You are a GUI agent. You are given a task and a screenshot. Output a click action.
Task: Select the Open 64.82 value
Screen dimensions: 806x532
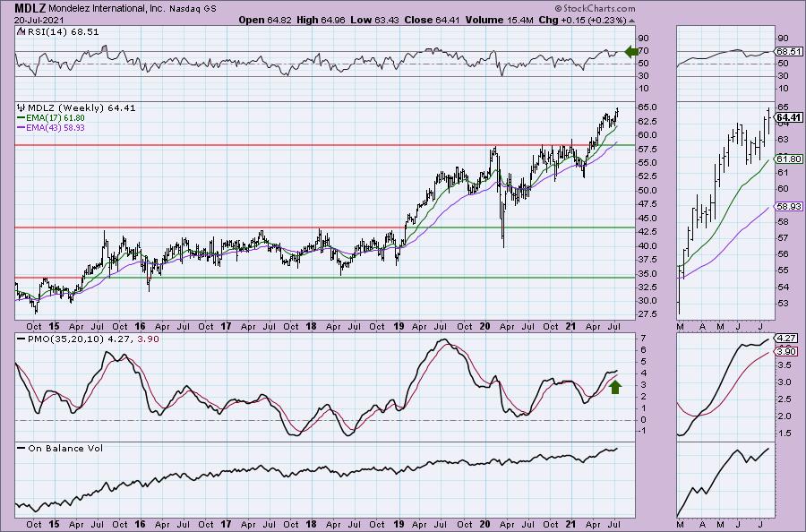265,20
